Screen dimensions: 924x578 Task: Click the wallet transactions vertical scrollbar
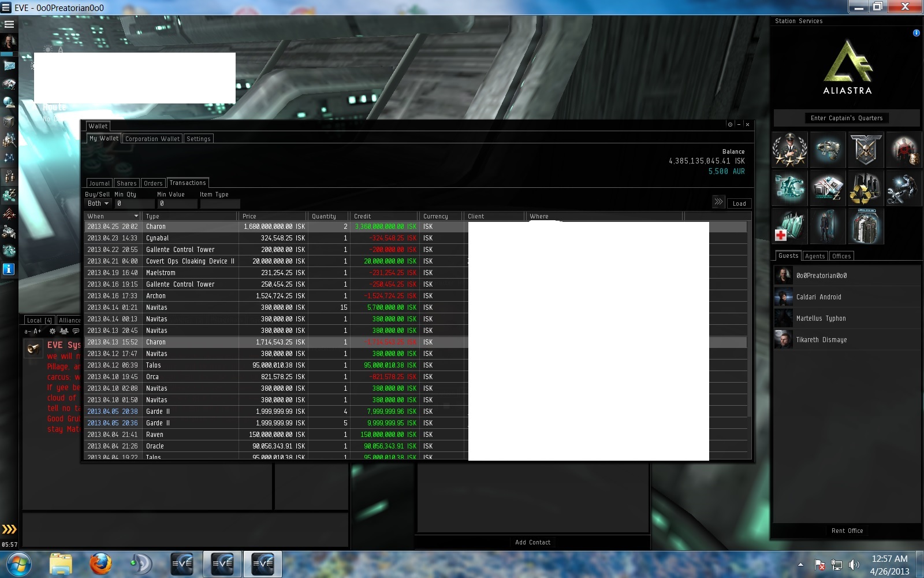(x=750, y=319)
